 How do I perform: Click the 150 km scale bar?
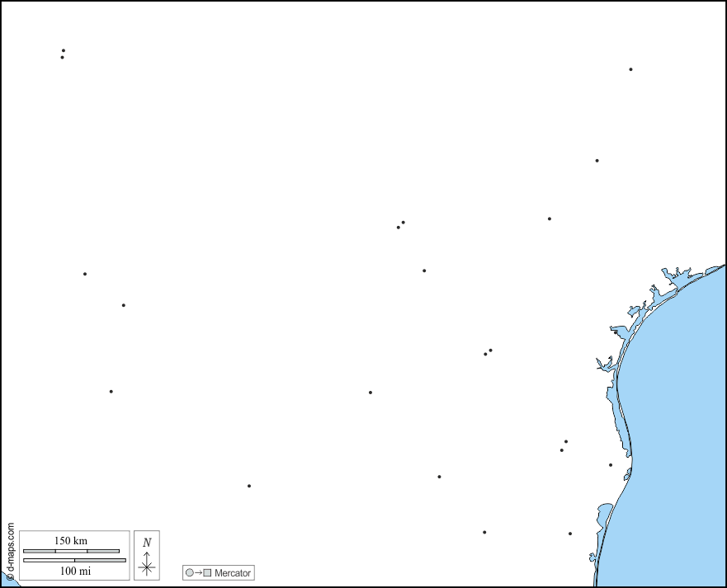(72, 551)
